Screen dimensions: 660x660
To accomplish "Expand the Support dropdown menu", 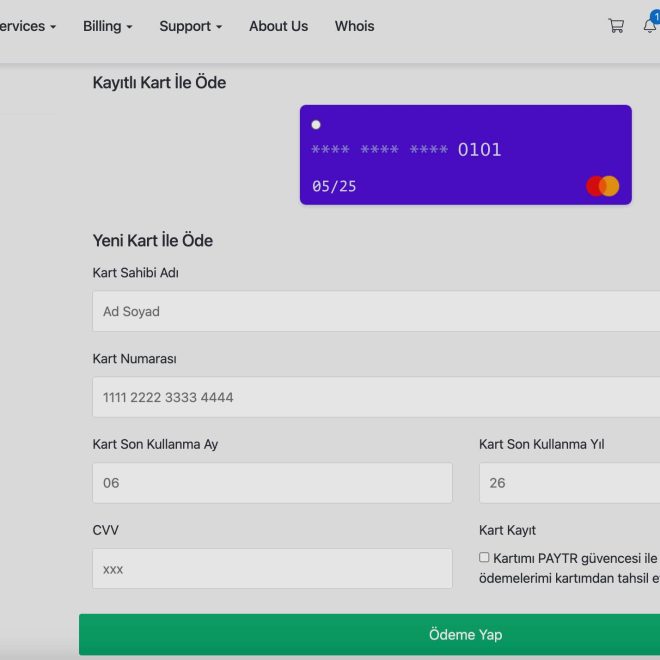I will point(190,26).
